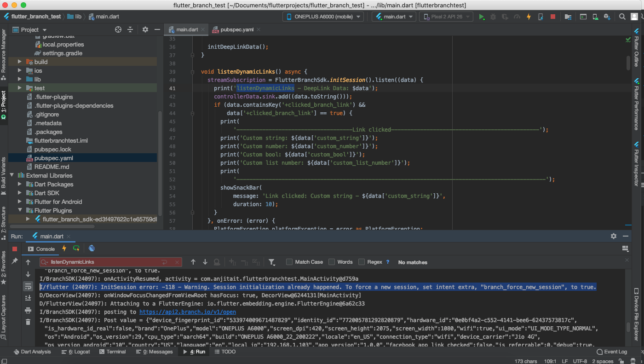Fold the code block at line 39
The width and height of the screenshot is (644, 364).
(193, 72)
